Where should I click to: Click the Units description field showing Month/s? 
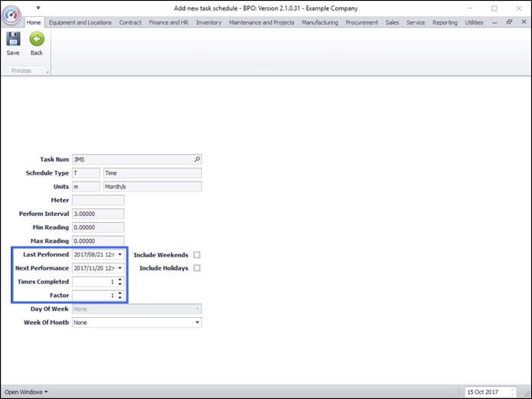coord(153,186)
